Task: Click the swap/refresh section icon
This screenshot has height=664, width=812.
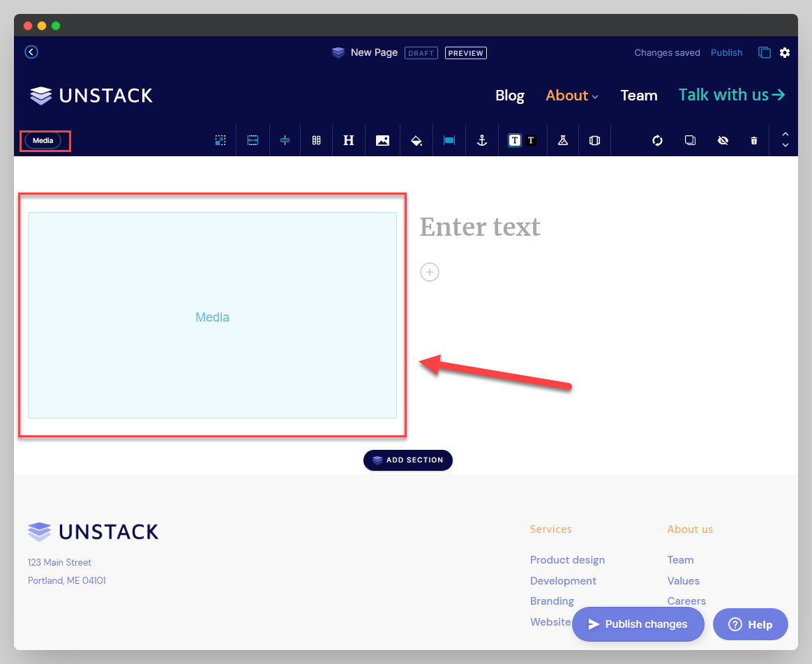Action: [657, 140]
